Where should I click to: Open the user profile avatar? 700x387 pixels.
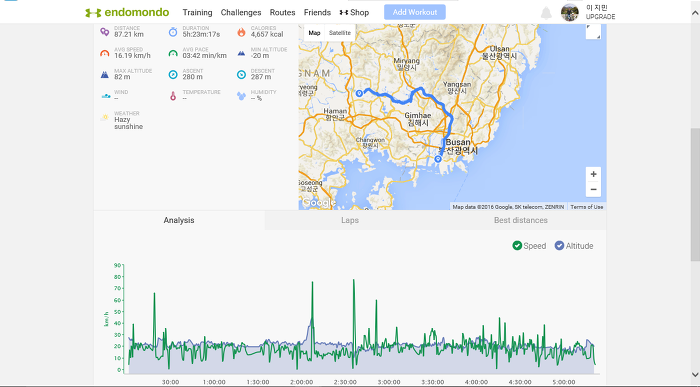570,12
